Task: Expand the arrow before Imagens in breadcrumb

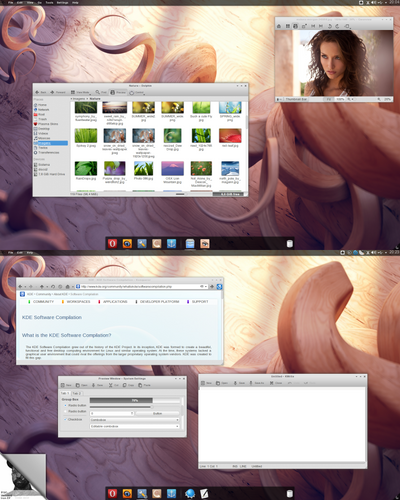Action: (71, 99)
